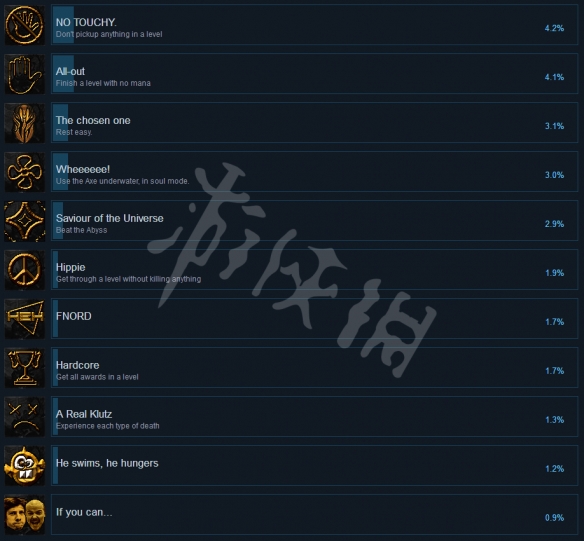Viewport: 584px width, 541px height.
Task: Click the NO TOUCHY. achievement title
Action: coord(86,22)
